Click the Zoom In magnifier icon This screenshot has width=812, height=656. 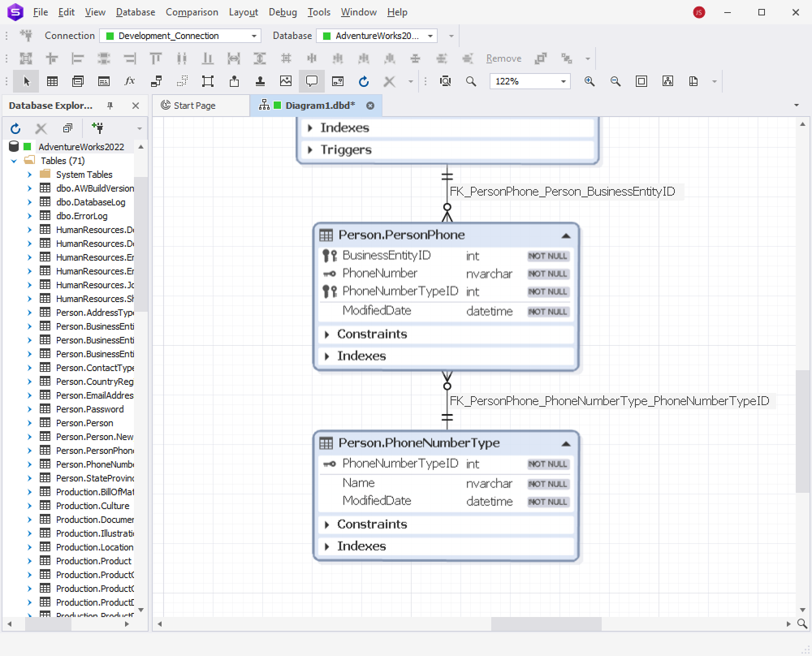click(589, 81)
